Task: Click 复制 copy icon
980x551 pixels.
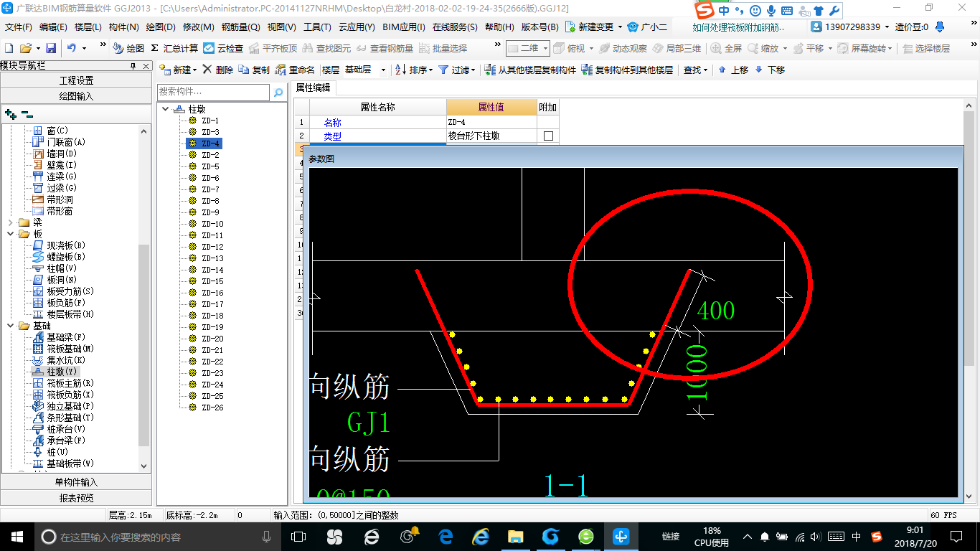Action: tap(254, 70)
